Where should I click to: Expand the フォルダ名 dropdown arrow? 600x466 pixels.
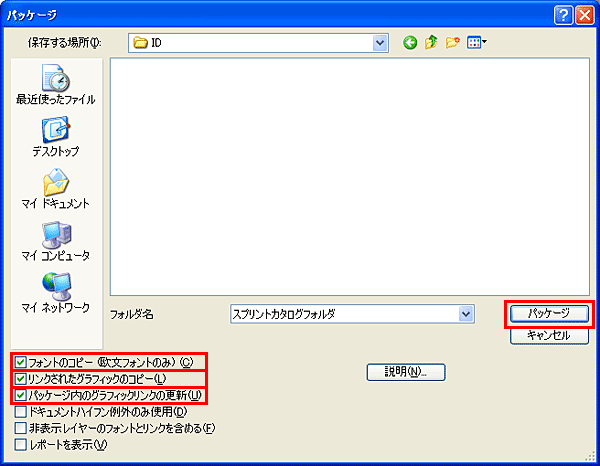coord(466,314)
